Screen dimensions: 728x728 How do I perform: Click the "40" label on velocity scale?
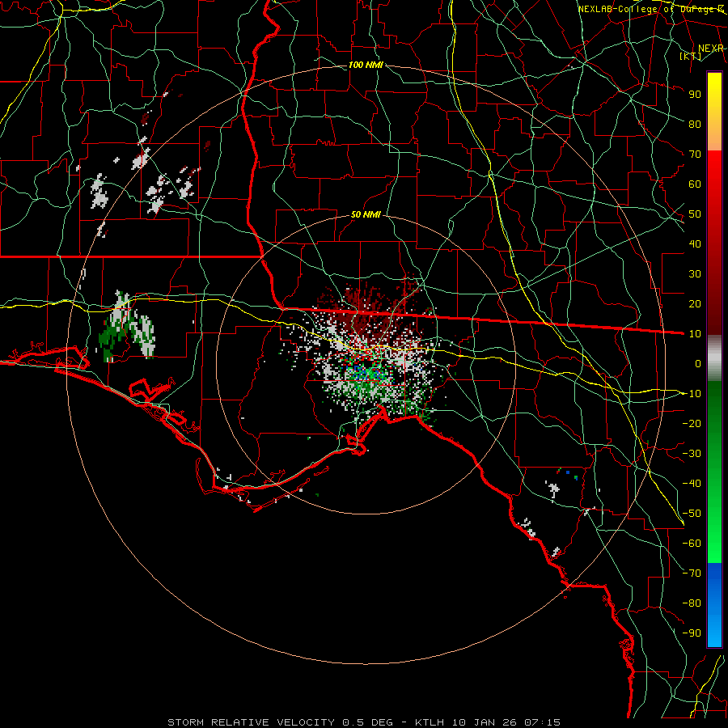695,243
